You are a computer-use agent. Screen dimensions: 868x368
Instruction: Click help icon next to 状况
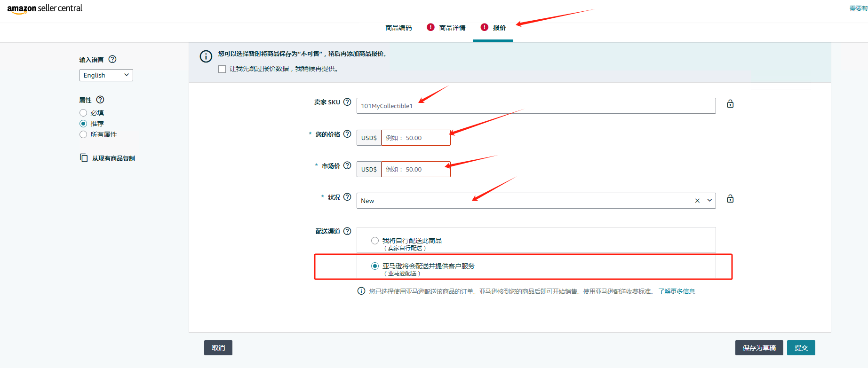(x=347, y=197)
